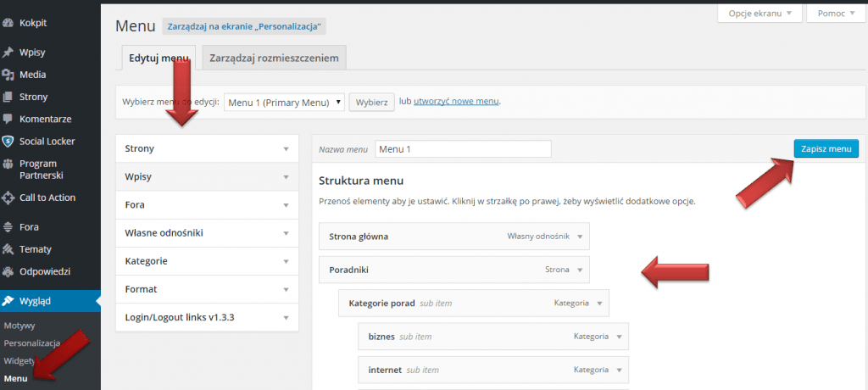
Task: Open the Komentarze speech bubble icon
Action: pyautogui.click(x=8, y=119)
